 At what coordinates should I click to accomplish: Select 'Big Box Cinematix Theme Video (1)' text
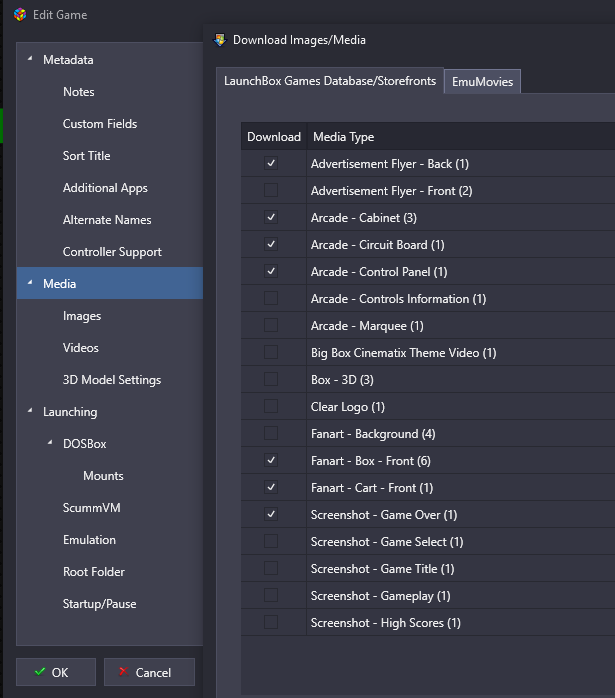(404, 353)
